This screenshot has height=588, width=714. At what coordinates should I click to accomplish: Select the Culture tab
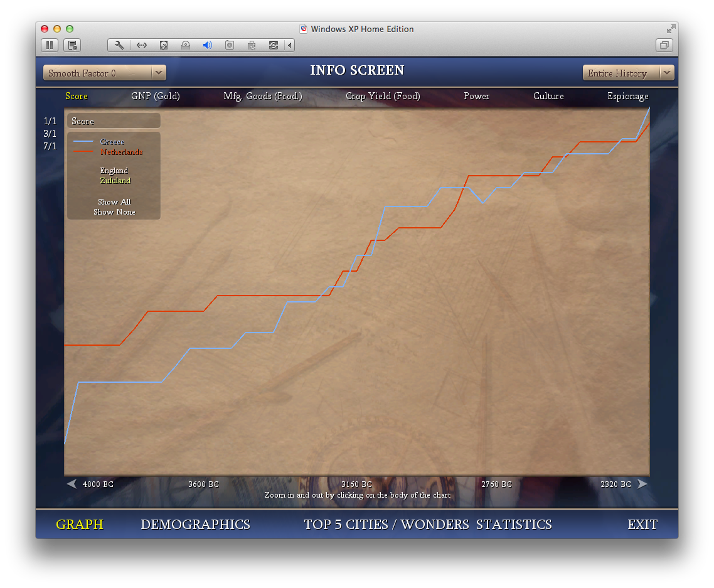548,96
